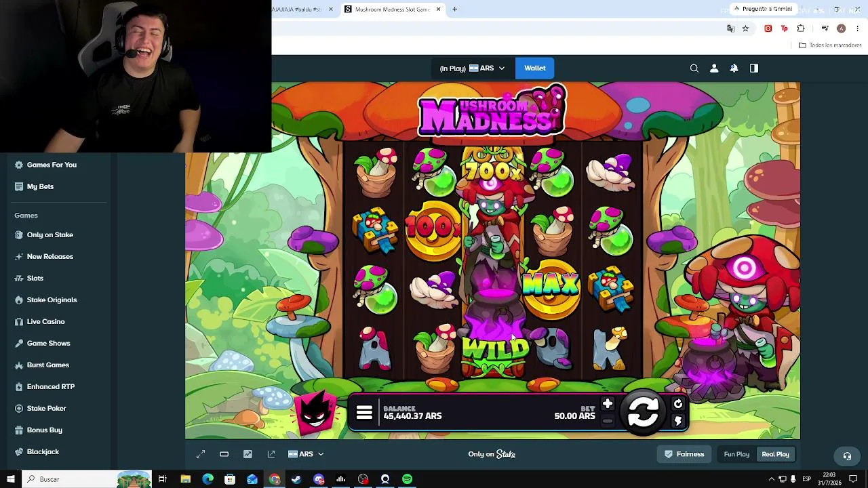Open Chrome three-dot menu
This screenshot has width=868, height=488.
(858, 28)
